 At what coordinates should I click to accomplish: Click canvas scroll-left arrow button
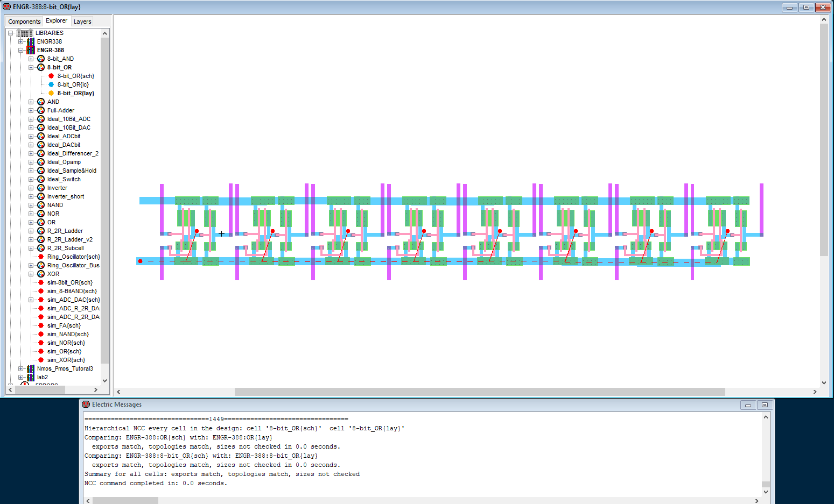tap(118, 392)
